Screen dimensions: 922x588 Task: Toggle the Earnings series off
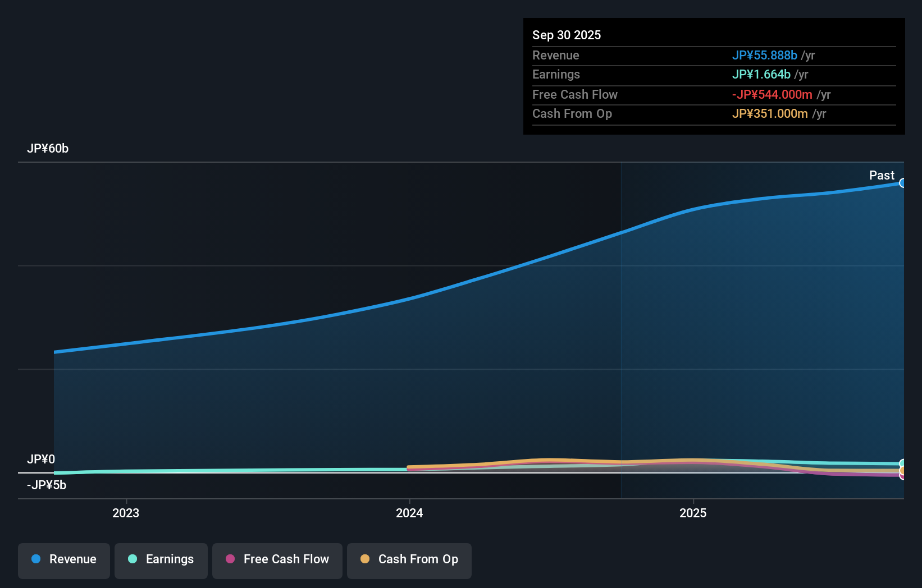pos(161,559)
